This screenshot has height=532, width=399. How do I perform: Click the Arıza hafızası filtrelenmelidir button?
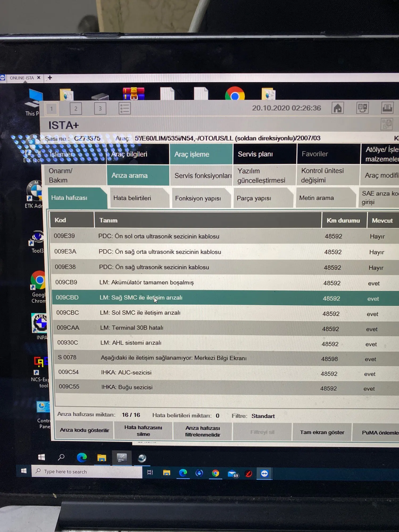[203, 431]
